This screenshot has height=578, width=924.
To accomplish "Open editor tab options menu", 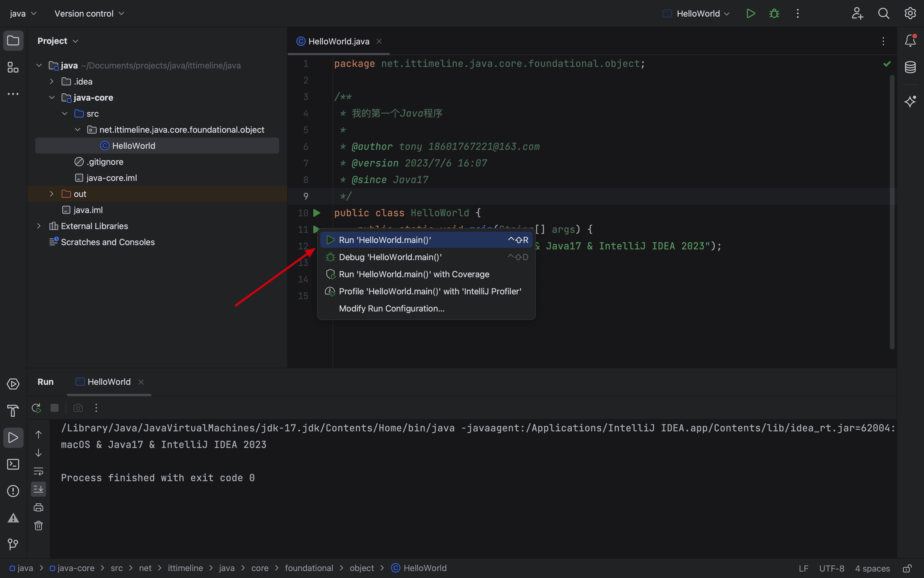I will point(883,41).
